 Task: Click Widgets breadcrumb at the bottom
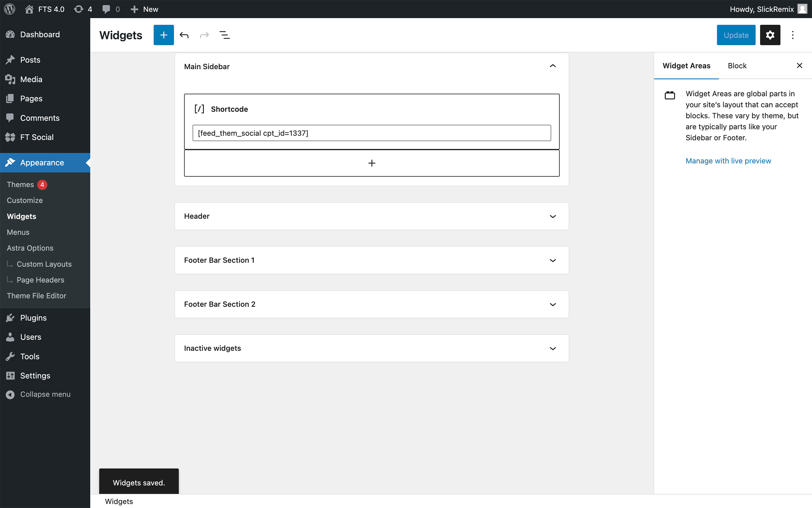(119, 501)
